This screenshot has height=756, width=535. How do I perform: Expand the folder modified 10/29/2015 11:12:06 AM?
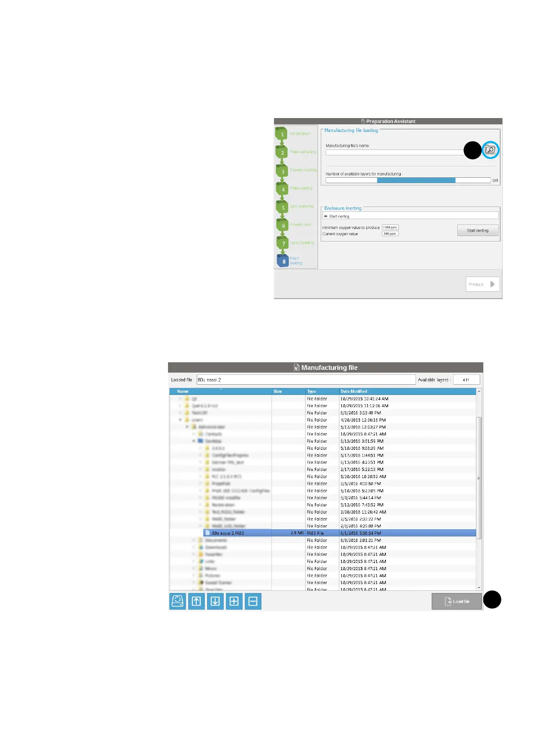click(x=181, y=406)
